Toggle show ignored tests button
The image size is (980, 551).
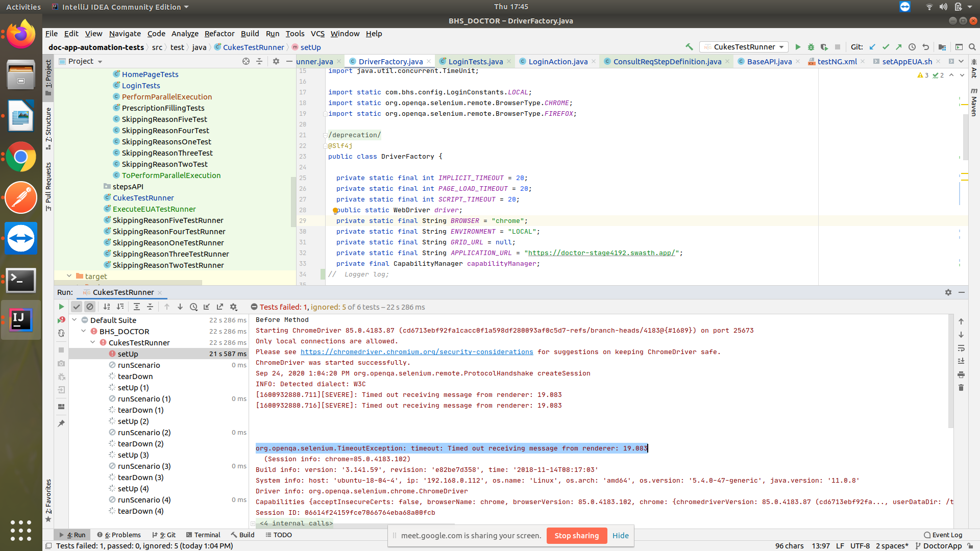[90, 307]
